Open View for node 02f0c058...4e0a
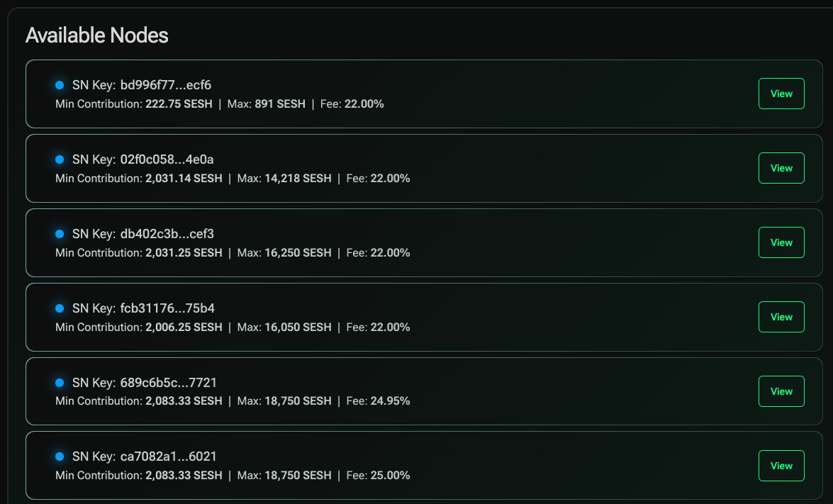The image size is (833, 504). [x=781, y=168]
